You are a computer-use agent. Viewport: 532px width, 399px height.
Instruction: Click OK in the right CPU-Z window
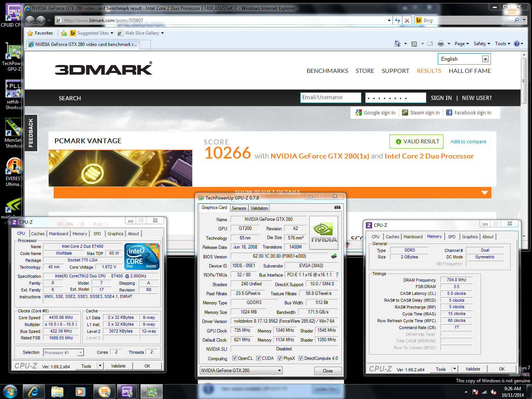502,369
